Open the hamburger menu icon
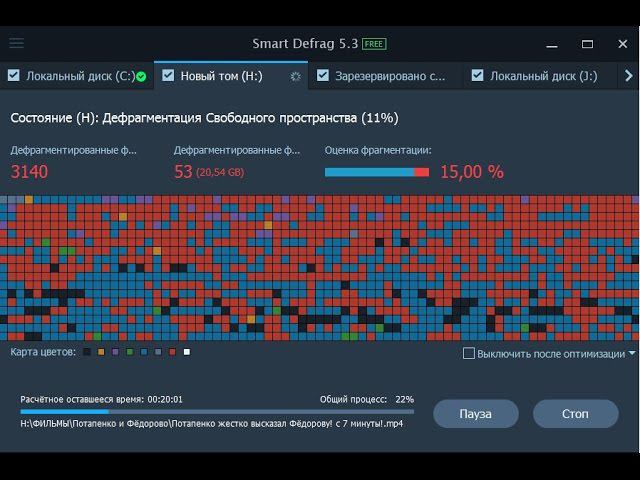This screenshot has height=480, width=640. pos(17,43)
